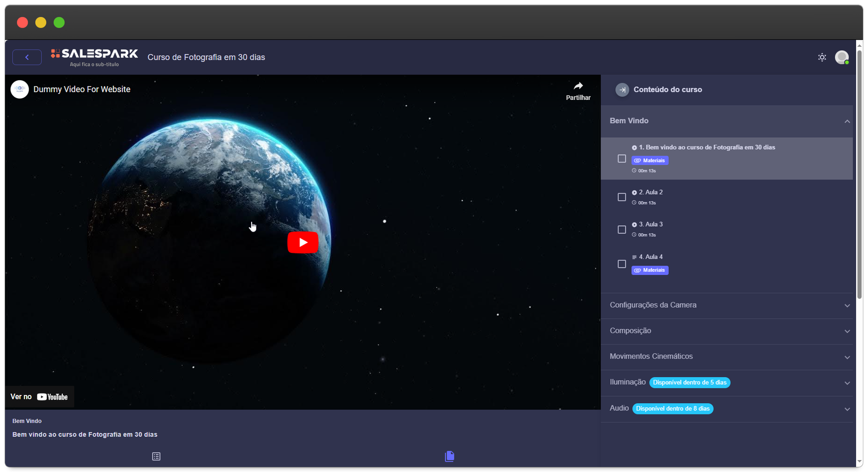The image size is (868, 472).
Task: Click the back arrow button in header
Action: coord(27,57)
